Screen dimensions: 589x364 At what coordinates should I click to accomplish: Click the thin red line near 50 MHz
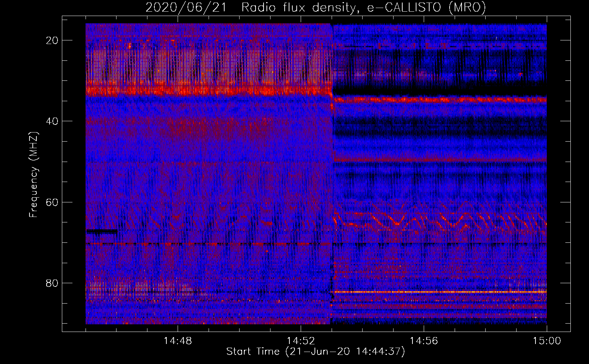[437, 160]
